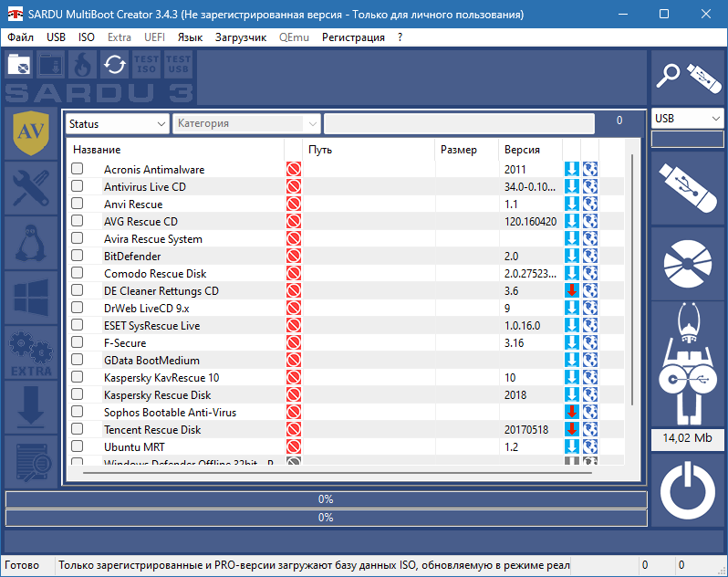Sort by the Название column header
Viewport: 728px width, 577px height.
coord(175,150)
